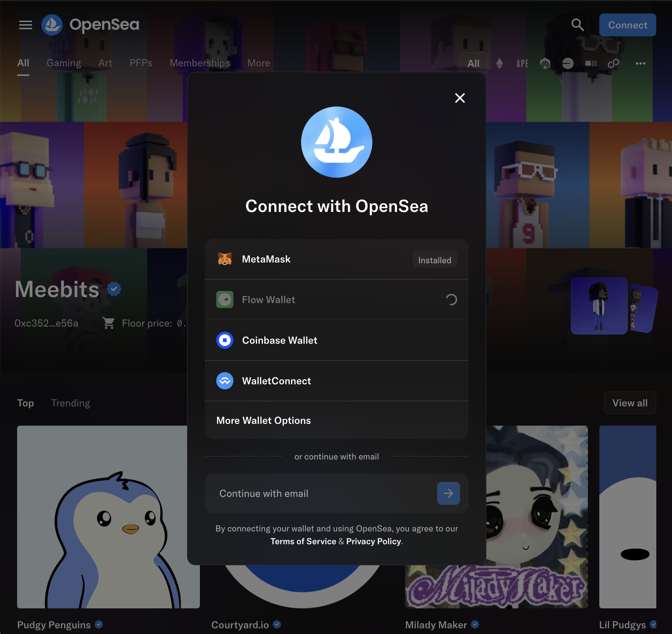This screenshot has width=672, height=634.
Task: Click Milady Maker verified badge
Action: click(475, 624)
